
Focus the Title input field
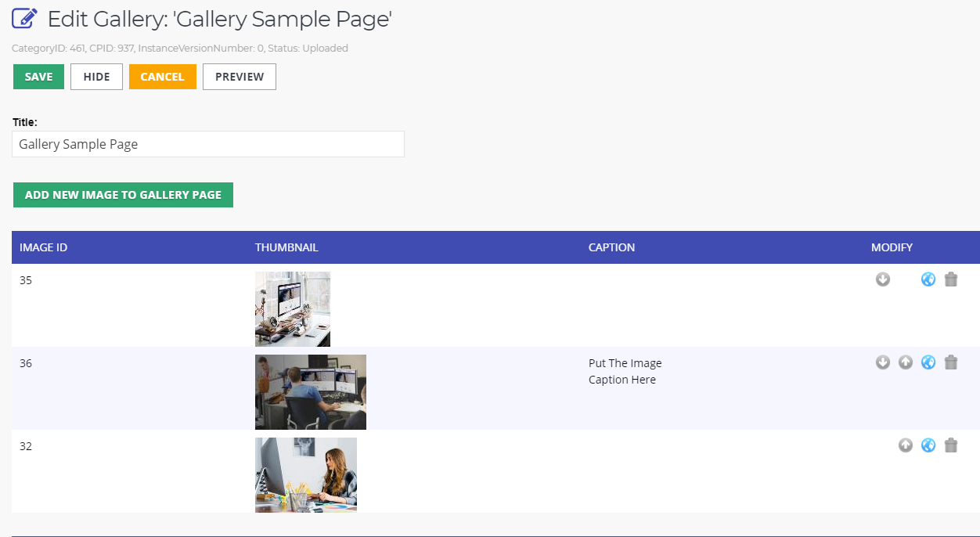click(208, 144)
